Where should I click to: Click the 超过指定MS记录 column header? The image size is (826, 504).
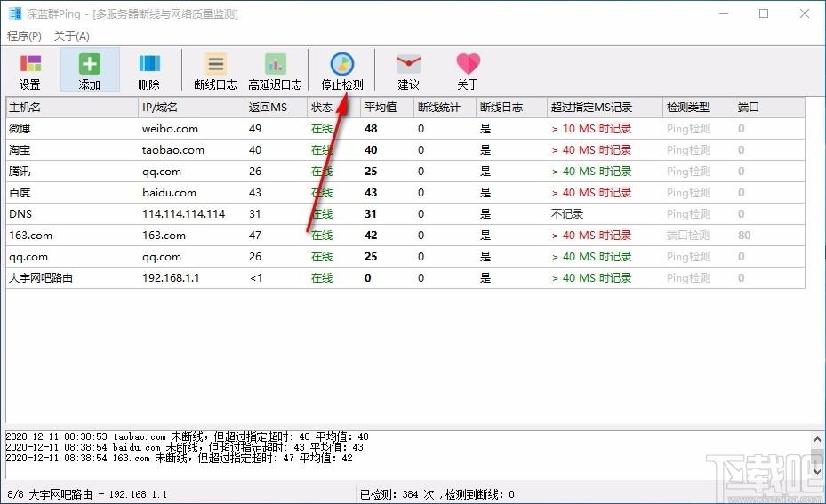pyautogui.click(x=605, y=108)
